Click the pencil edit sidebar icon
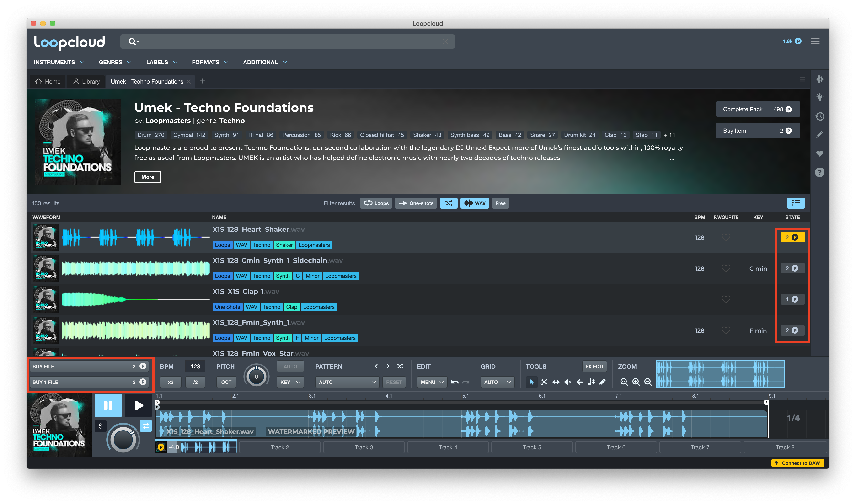This screenshot has height=504, width=856. [819, 135]
